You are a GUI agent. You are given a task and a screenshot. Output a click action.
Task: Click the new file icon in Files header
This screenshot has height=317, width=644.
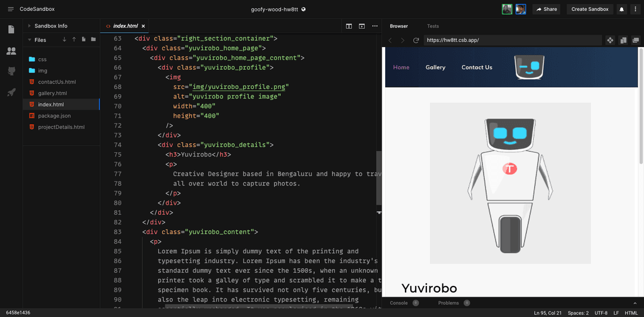84,40
